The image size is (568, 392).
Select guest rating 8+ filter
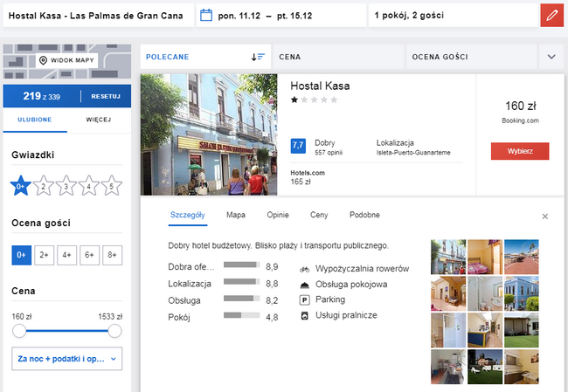point(113,255)
